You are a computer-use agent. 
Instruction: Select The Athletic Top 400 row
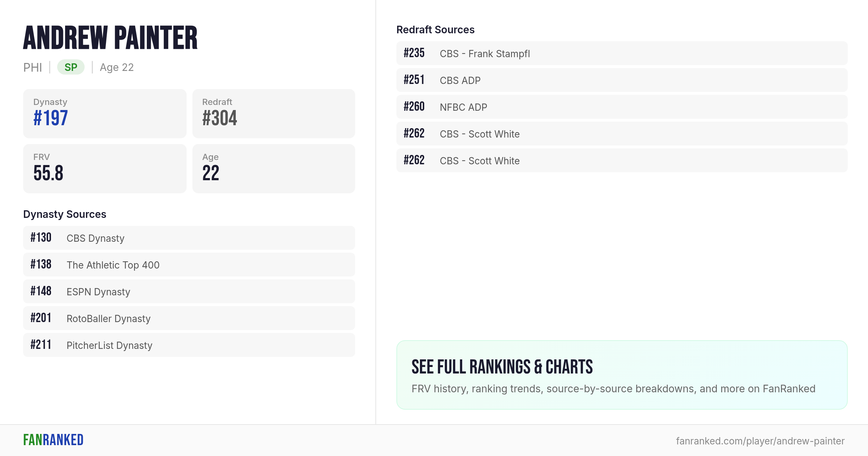[x=189, y=265]
